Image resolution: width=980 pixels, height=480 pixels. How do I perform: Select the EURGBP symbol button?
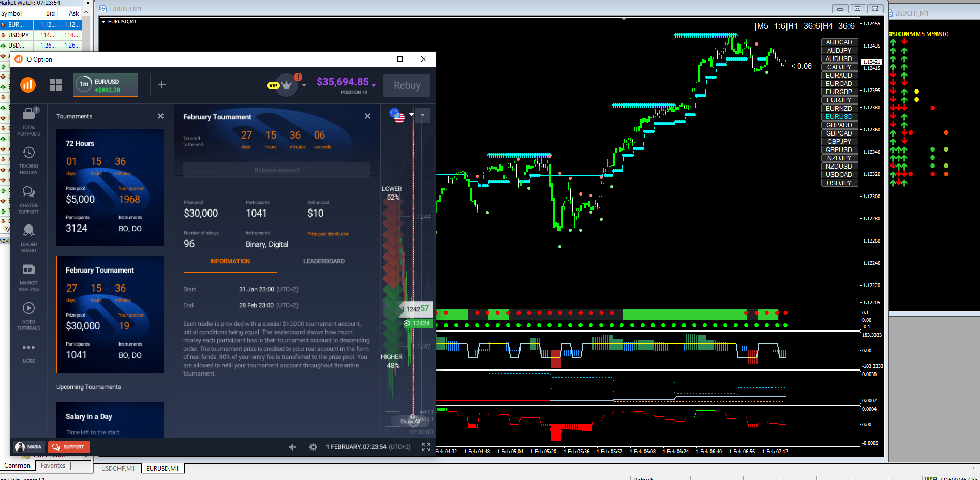(x=839, y=92)
